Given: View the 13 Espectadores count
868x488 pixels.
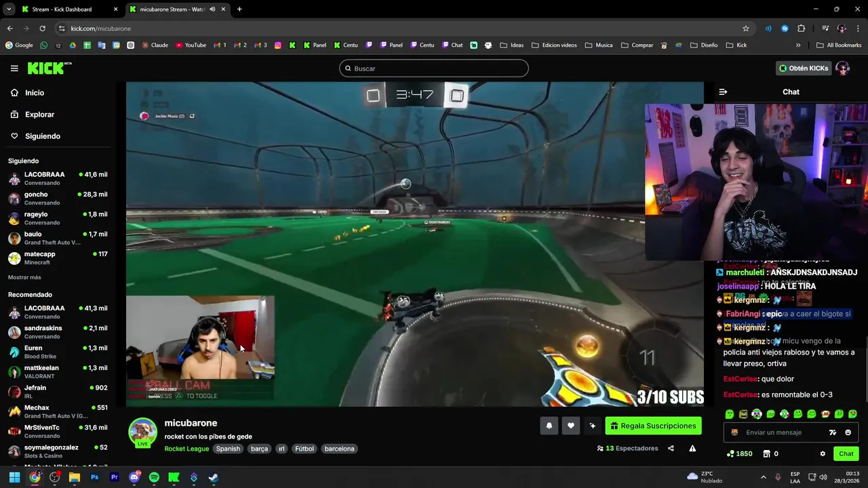Looking at the screenshot, I should pyautogui.click(x=627, y=448).
